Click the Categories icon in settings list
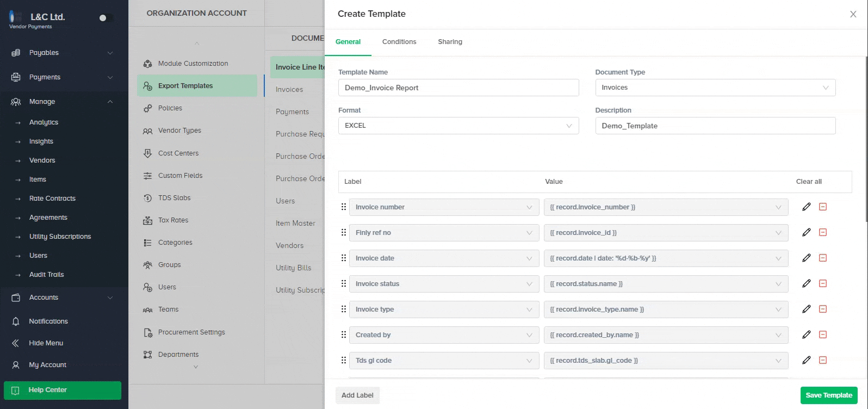This screenshot has width=868, height=409. 147,243
